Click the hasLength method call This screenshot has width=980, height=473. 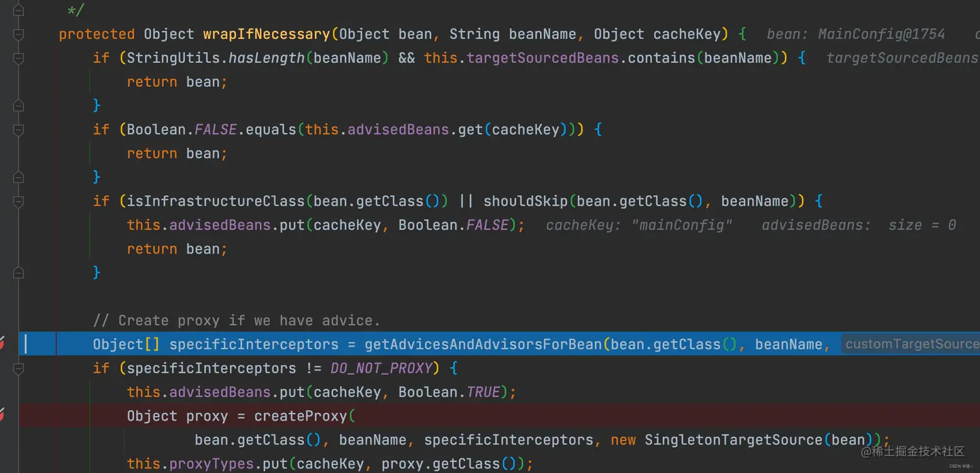pyautogui.click(x=266, y=58)
